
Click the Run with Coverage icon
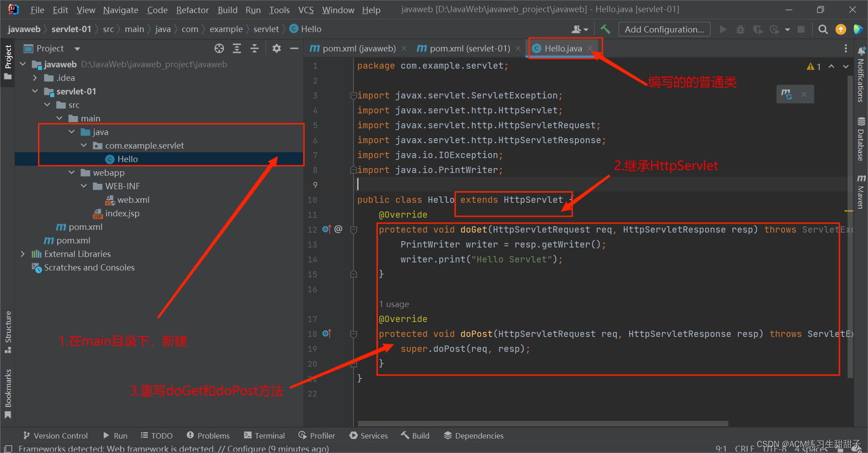[758, 29]
